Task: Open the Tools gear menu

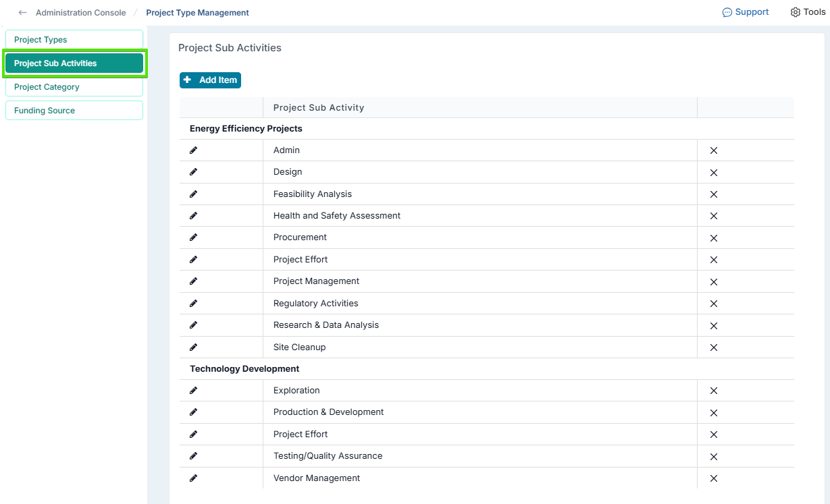Action: click(808, 12)
